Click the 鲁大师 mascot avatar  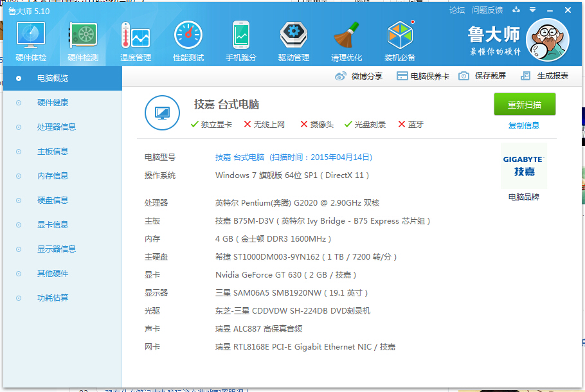[547, 40]
